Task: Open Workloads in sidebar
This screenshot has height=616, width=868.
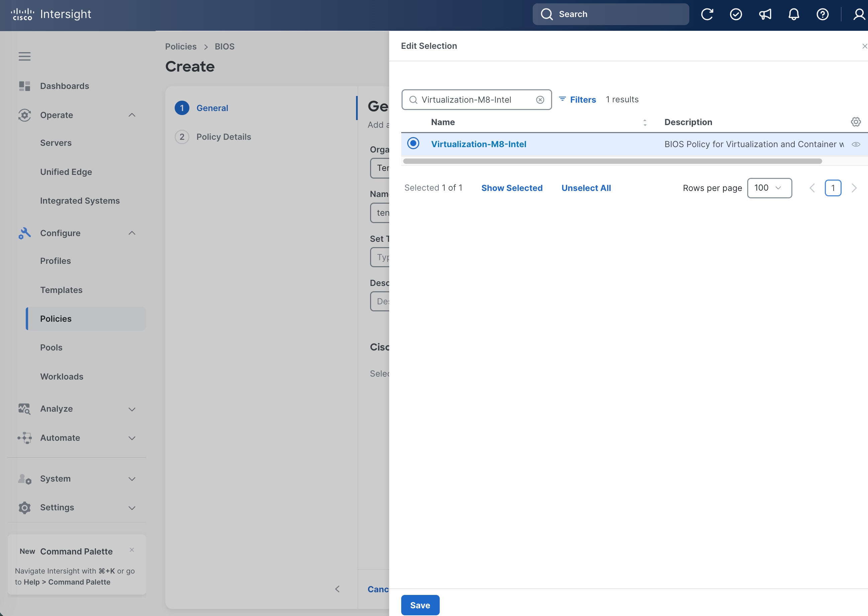Action: tap(62, 377)
